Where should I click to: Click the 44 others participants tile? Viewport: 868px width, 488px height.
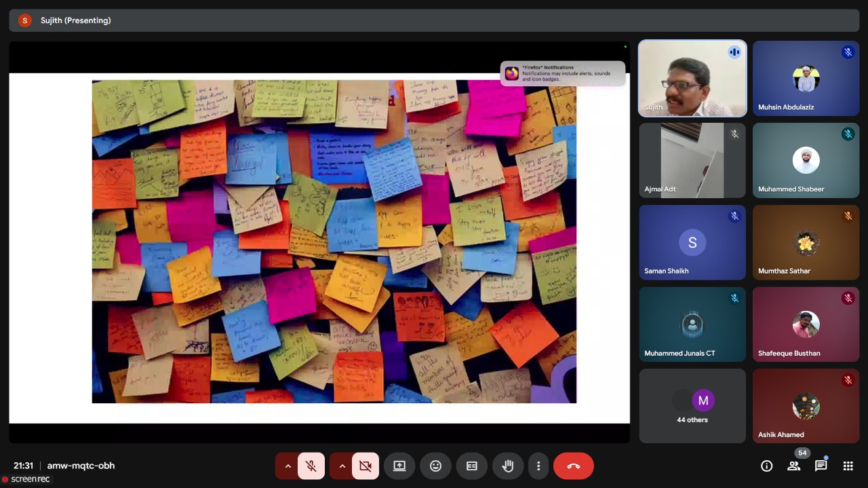point(692,406)
